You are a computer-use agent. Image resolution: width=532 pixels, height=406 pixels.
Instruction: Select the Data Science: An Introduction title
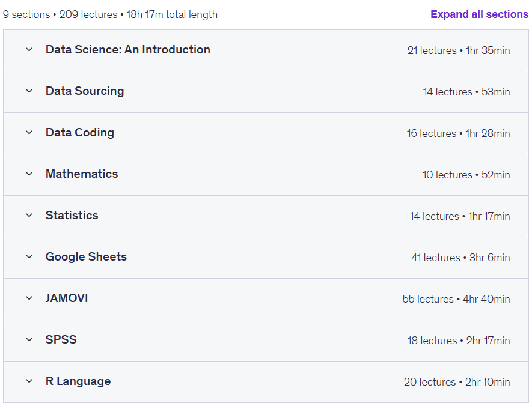128,49
